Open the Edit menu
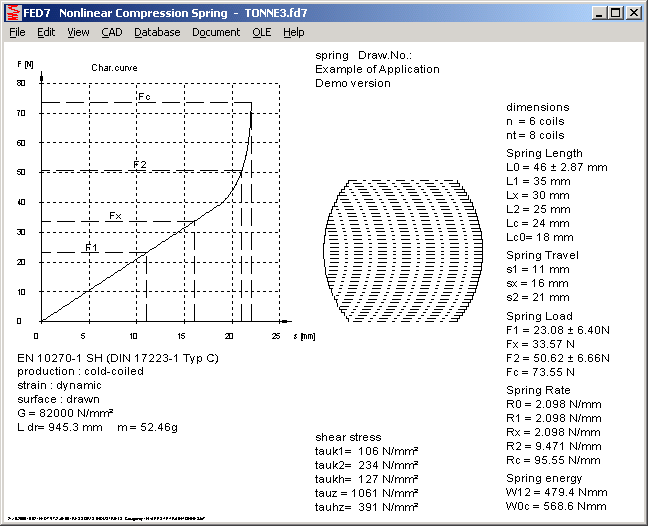 tap(46, 32)
